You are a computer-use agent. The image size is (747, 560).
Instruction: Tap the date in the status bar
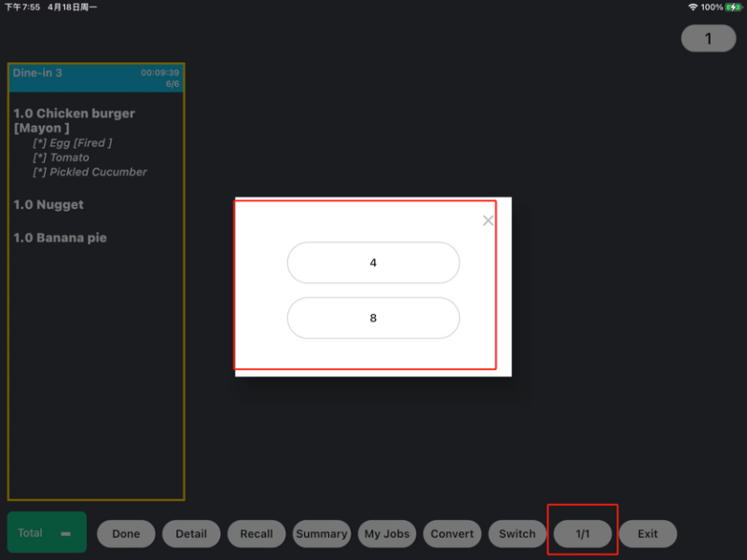pyautogui.click(x=73, y=7)
